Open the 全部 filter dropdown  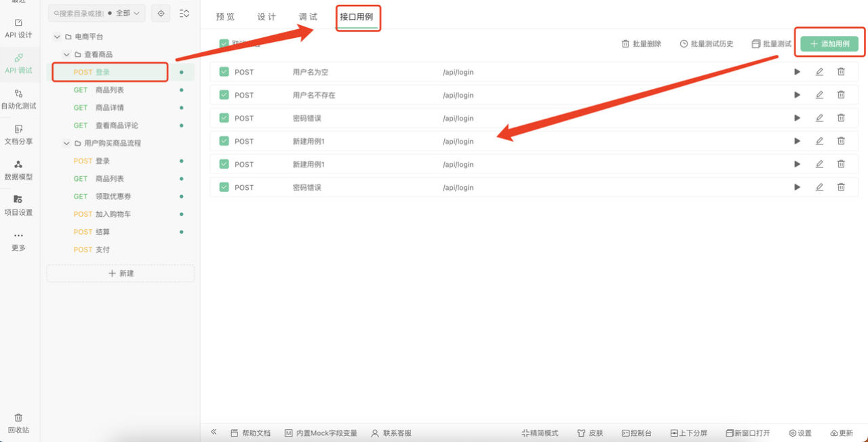(126, 13)
